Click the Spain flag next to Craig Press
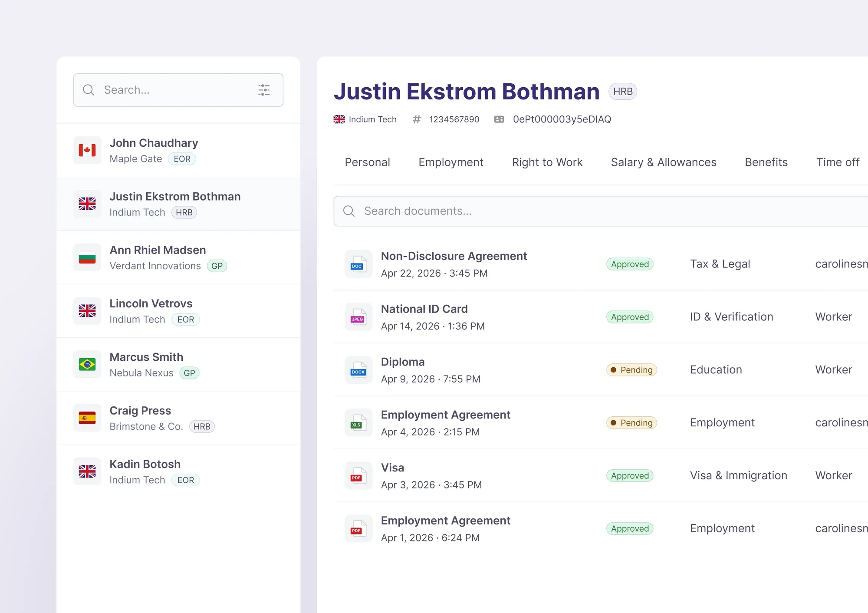The image size is (868, 613). click(87, 418)
